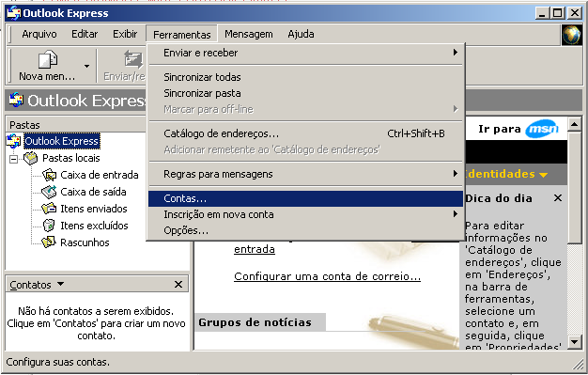Click the Pastas locais folder icon

click(31, 158)
